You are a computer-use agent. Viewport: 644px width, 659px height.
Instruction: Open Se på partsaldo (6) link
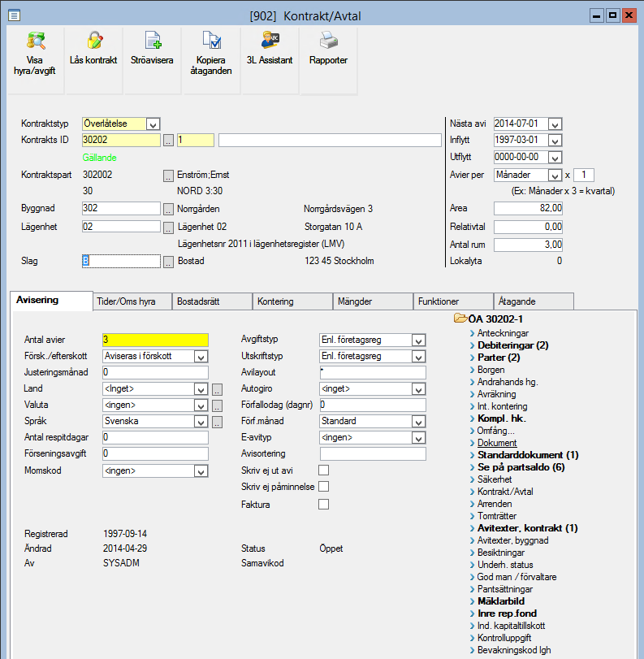pos(521,467)
